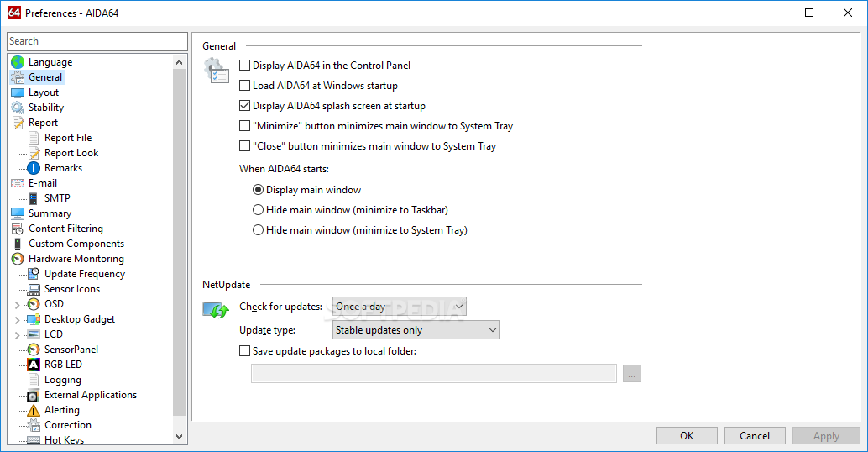Click the sidebar scroll down arrow
This screenshot has width=868, height=452.
point(179,437)
